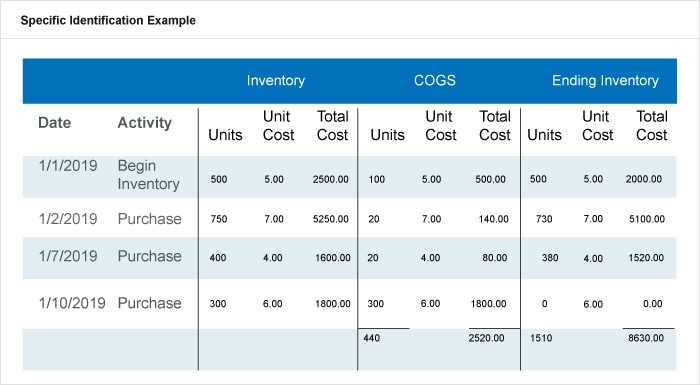Click the 5250.00 inventory total cost cell
The image size is (700, 385).
331,219
